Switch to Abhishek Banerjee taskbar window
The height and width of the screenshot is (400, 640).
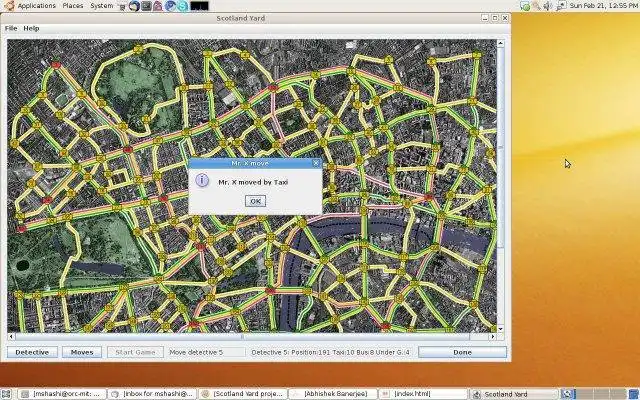click(333, 394)
